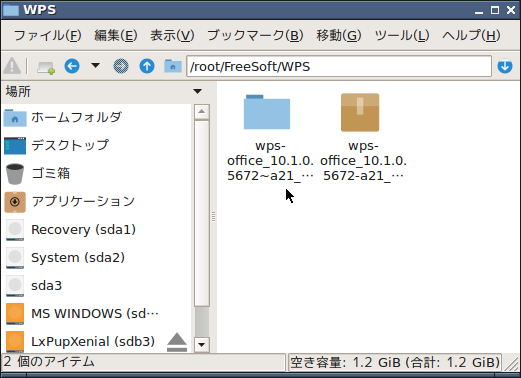521x378 pixels.
Task: Open MS WINDOWS volume in sidebar
Action: pyautogui.click(x=95, y=313)
